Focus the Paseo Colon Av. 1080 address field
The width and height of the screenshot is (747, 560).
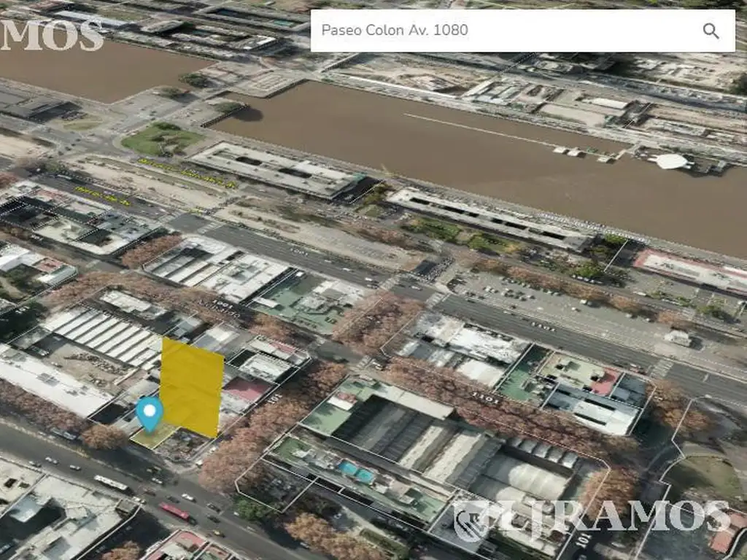click(503, 31)
